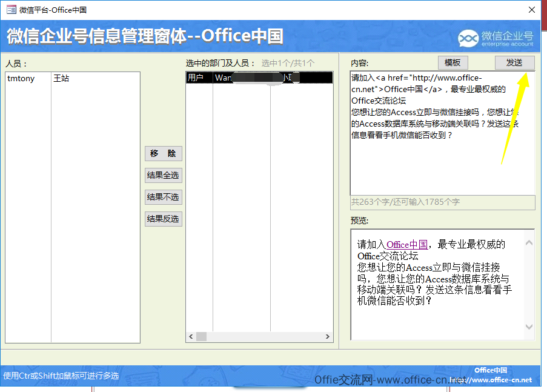Select the name 王站 in 人员 list

61,78
